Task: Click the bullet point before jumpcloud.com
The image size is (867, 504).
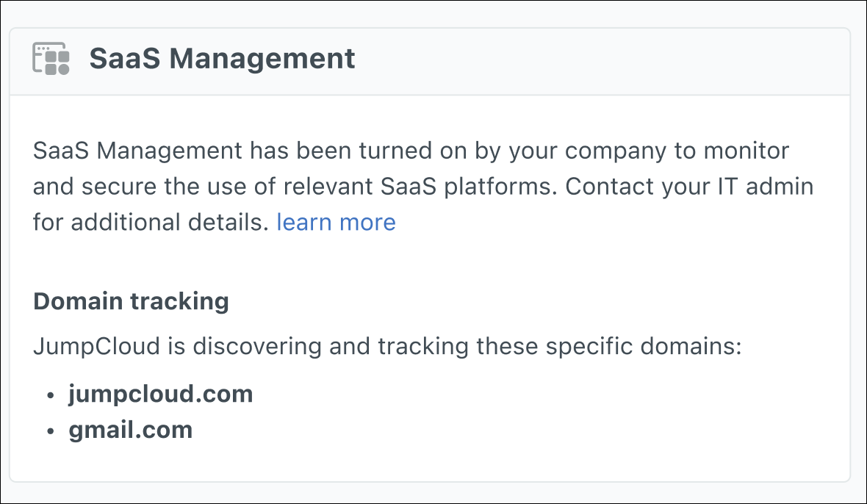Action: (51, 395)
